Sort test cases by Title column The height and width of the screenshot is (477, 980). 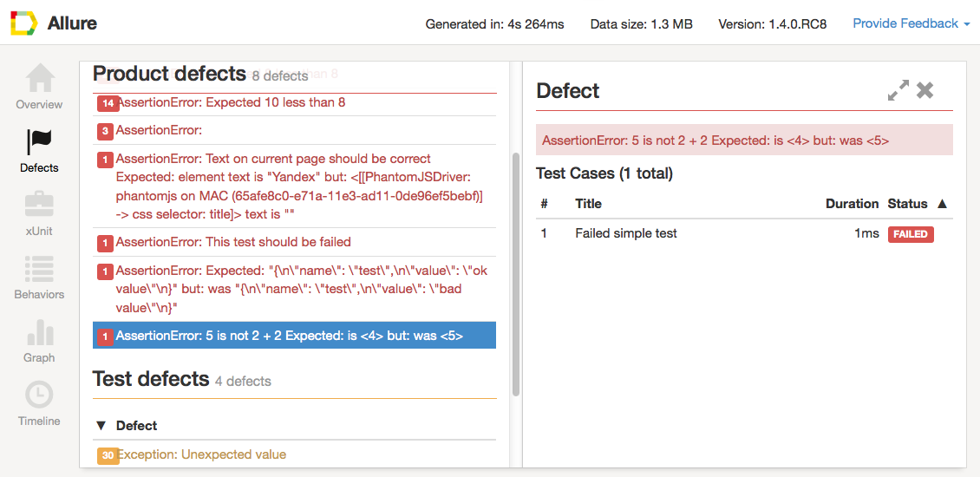[588, 204]
